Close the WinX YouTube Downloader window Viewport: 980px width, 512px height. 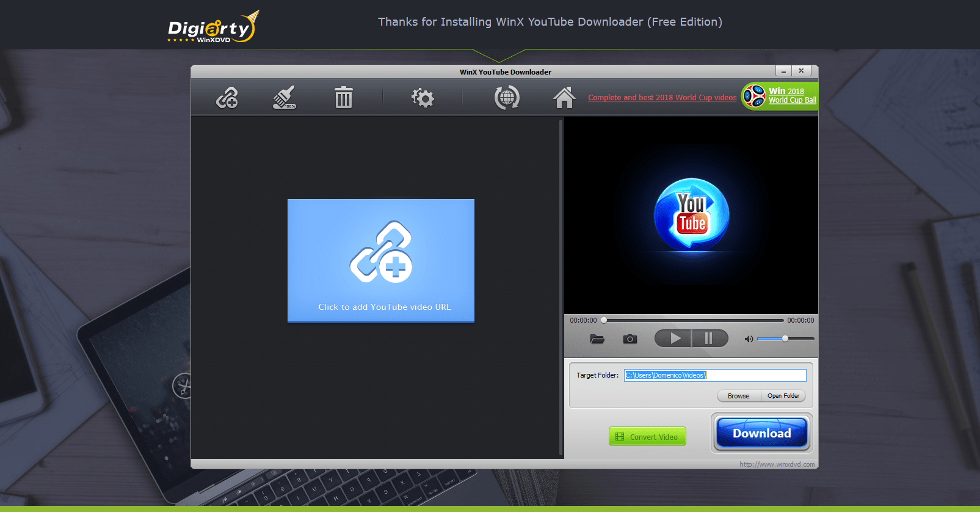pos(802,71)
